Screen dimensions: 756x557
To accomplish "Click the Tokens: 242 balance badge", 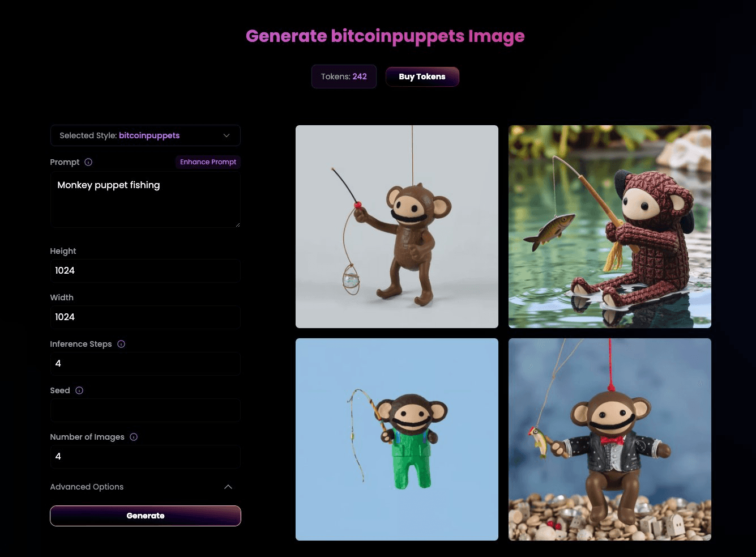I will 344,76.
